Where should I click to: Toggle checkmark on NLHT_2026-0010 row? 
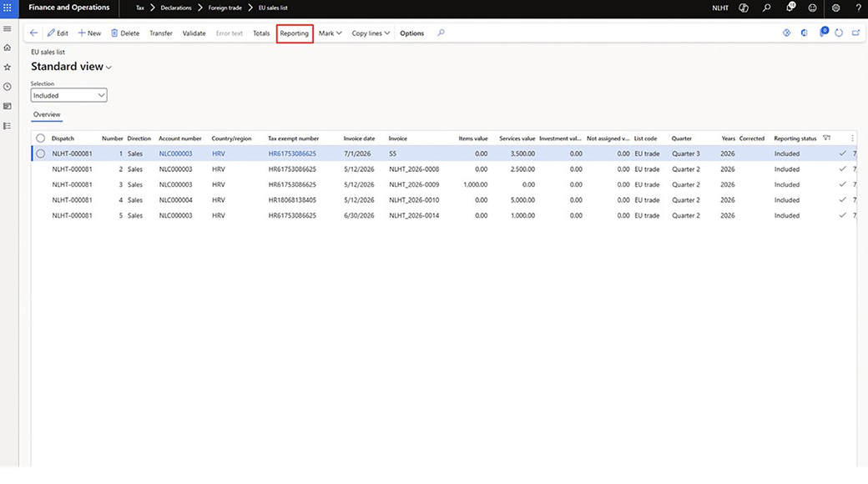click(842, 200)
